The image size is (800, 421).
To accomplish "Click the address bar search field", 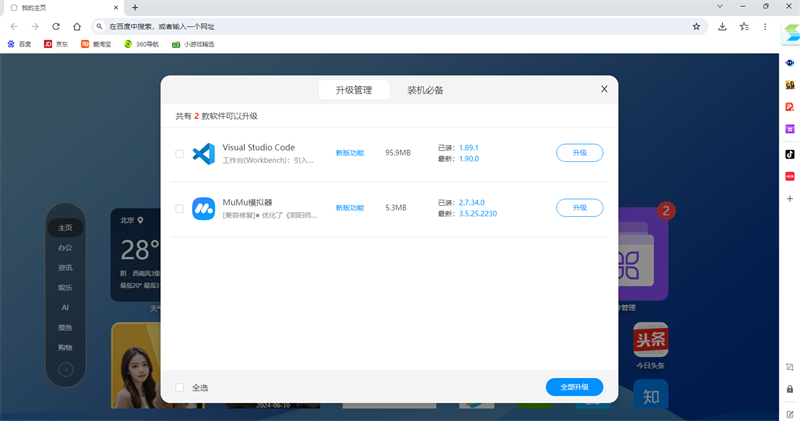I will (399, 27).
